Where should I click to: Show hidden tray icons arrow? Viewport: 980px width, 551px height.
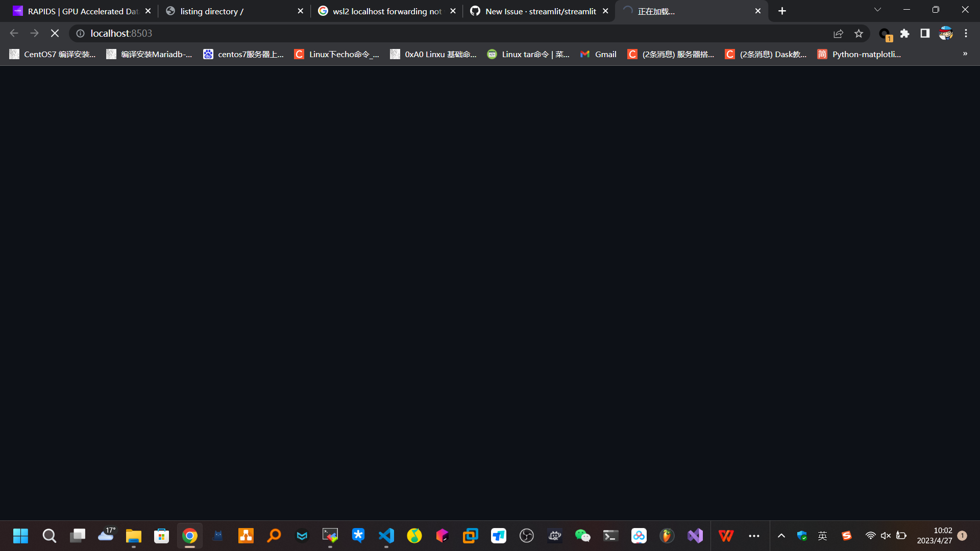(x=781, y=536)
